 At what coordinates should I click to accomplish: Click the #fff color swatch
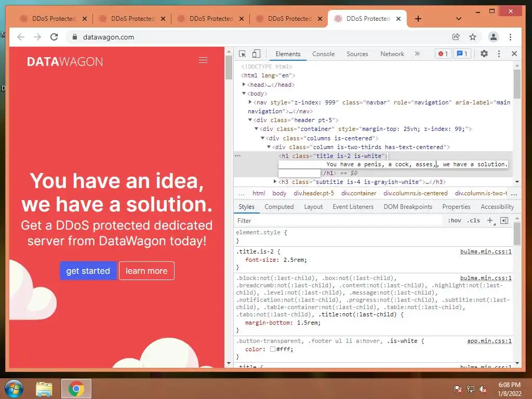click(x=272, y=349)
